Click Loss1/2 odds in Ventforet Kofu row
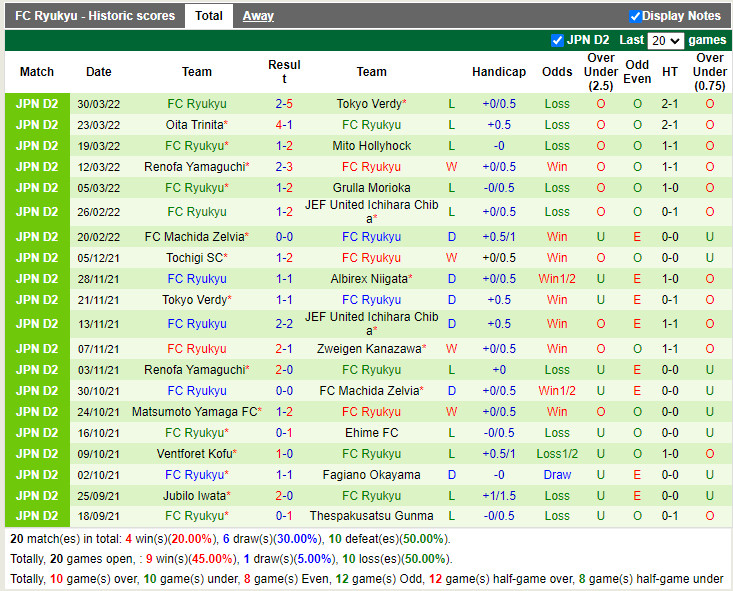Viewport: 733px width, 591px height. pyautogui.click(x=557, y=454)
